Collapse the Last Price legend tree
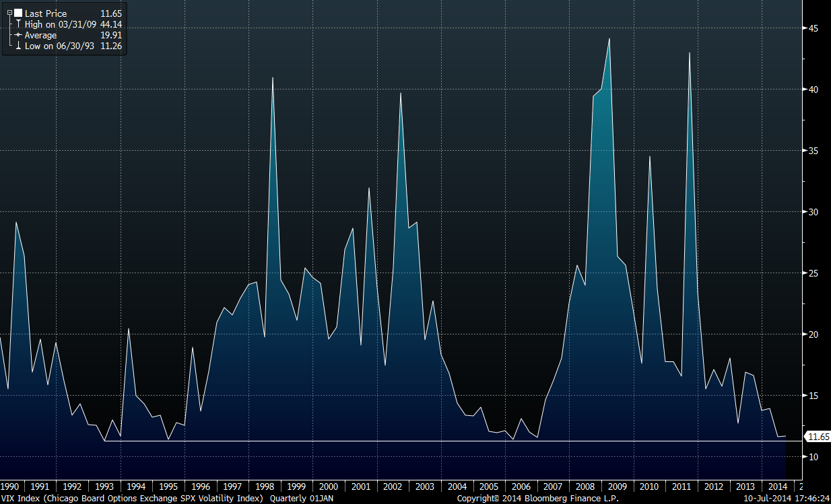 [x=9, y=13]
